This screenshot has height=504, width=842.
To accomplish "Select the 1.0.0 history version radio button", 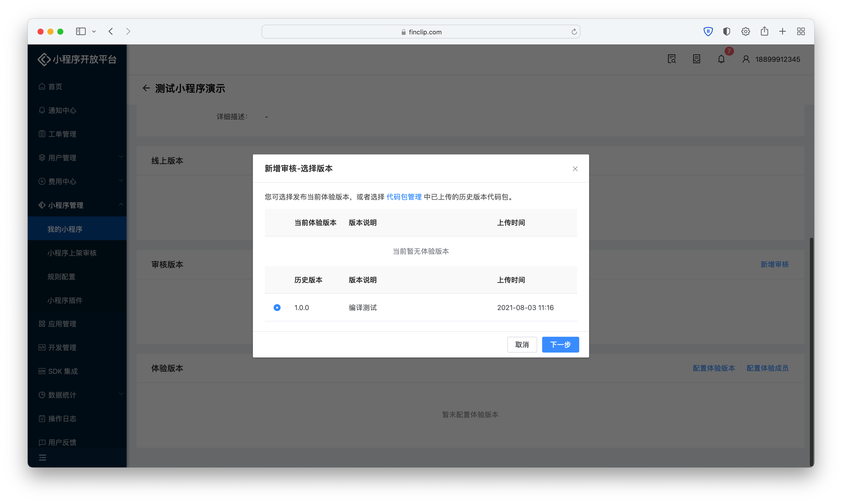I will point(277,307).
